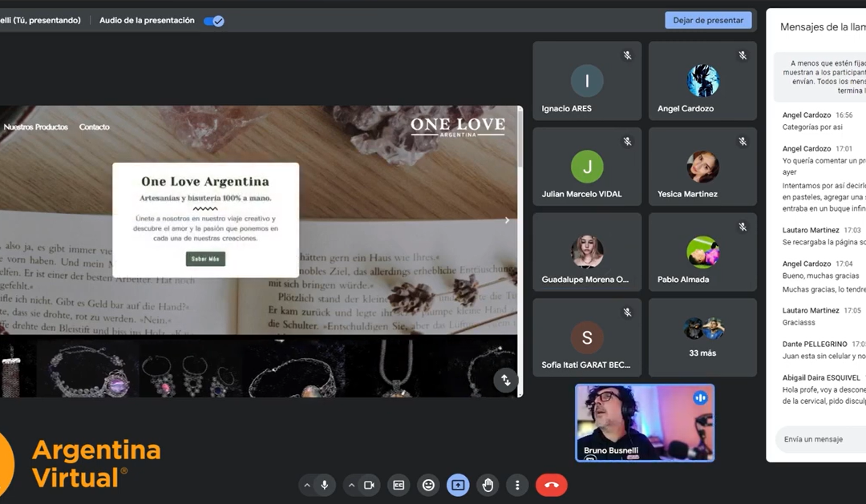Open Contacto menu item on website
Viewport: 866px width, 504px height.
[x=95, y=127]
